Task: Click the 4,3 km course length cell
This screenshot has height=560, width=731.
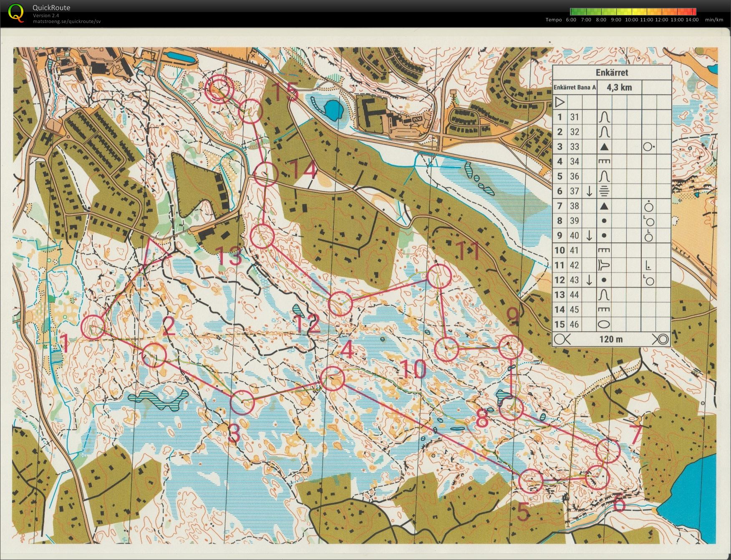Action: pos(620,88)
